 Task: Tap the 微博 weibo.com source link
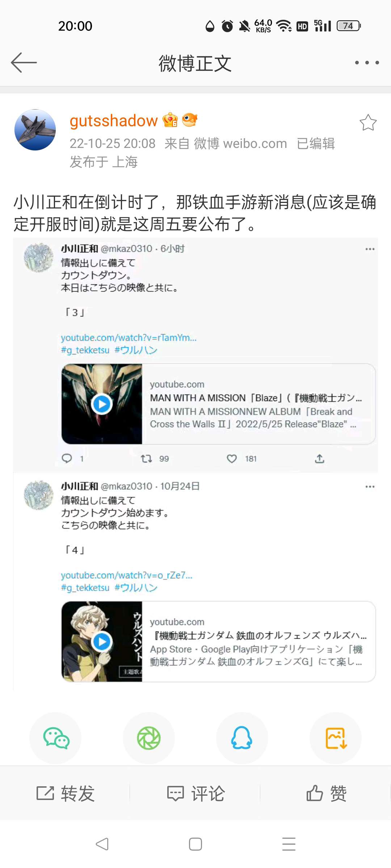tap(240, 144)
